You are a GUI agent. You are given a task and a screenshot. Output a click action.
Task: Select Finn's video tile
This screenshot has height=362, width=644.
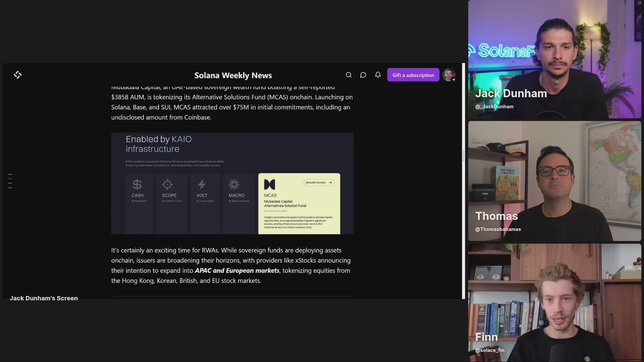point(555,303)
